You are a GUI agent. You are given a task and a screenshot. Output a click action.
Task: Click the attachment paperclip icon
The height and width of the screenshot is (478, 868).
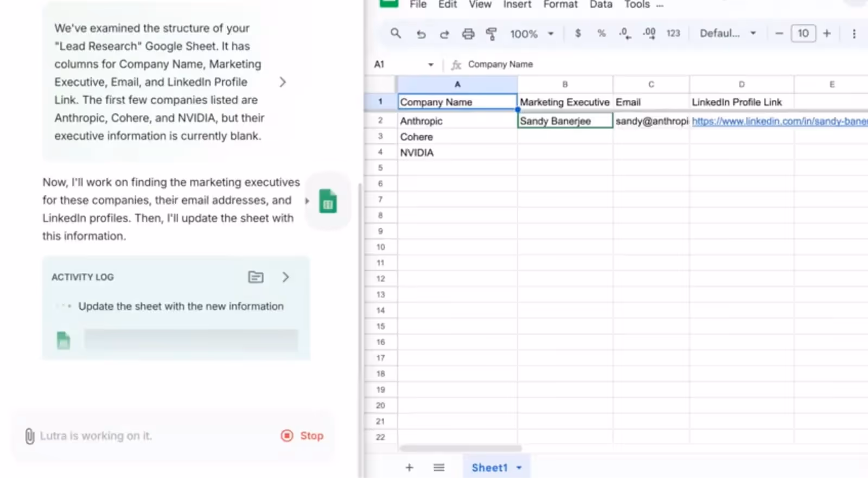click(30, 436)
